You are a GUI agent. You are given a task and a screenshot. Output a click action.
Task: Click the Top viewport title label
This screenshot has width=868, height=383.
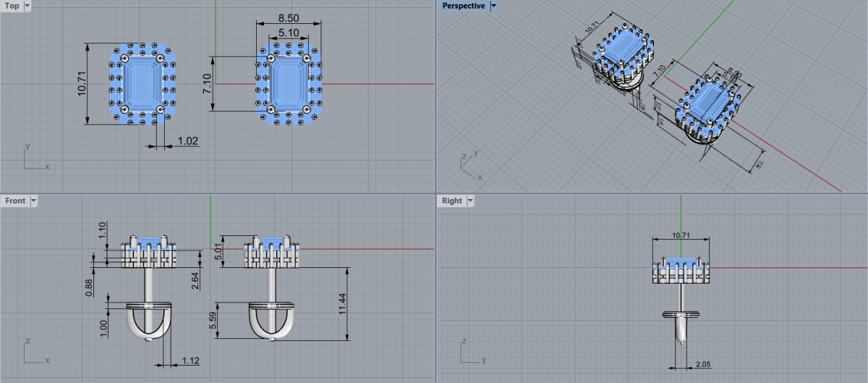[12, 6]
